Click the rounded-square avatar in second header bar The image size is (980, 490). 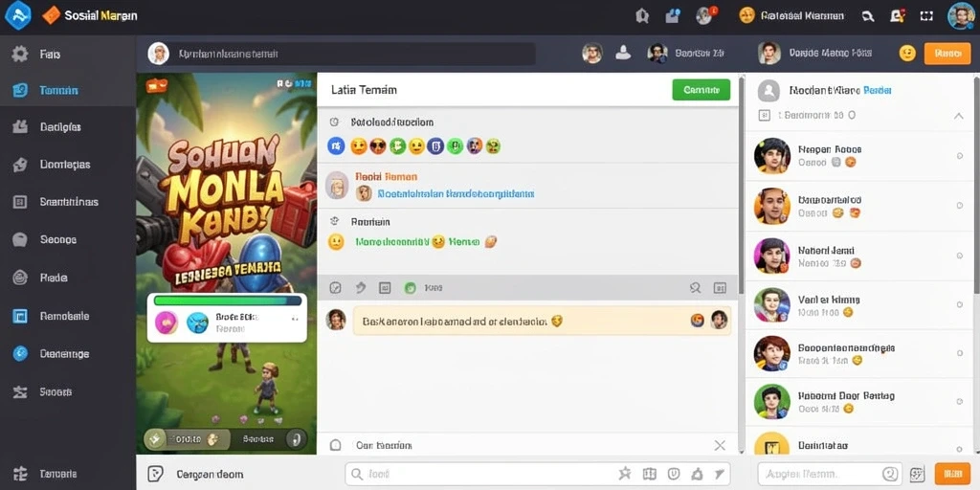click(769, 54)
